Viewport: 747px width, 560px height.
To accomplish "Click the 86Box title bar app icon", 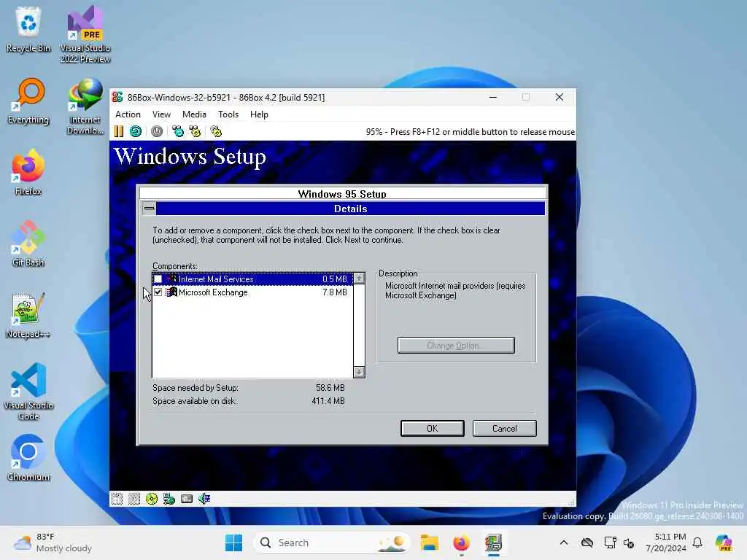I will (x=117, y=97).
